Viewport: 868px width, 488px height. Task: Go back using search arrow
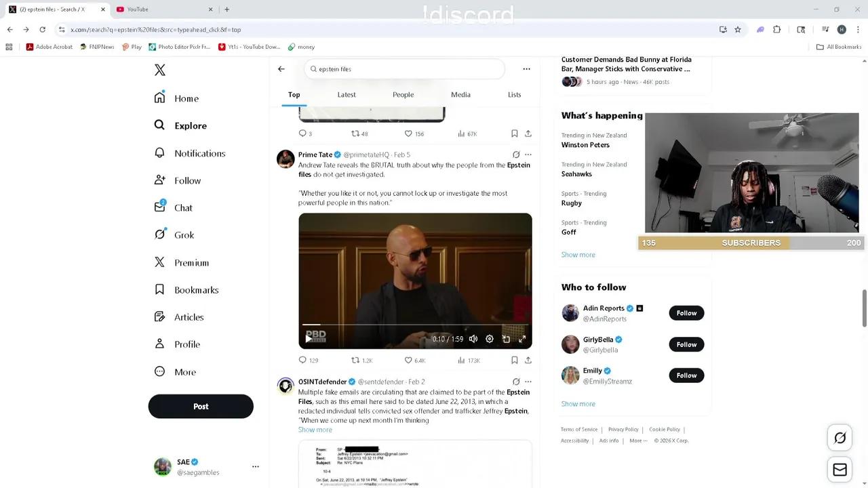coord(281,68)
